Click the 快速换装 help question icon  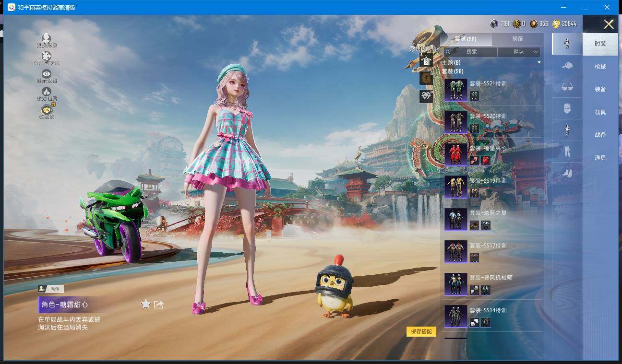click(412, 48)
